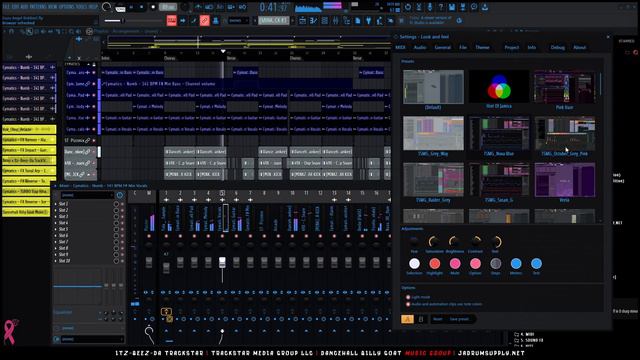Click the Save preset button

[x=460, y=319]
